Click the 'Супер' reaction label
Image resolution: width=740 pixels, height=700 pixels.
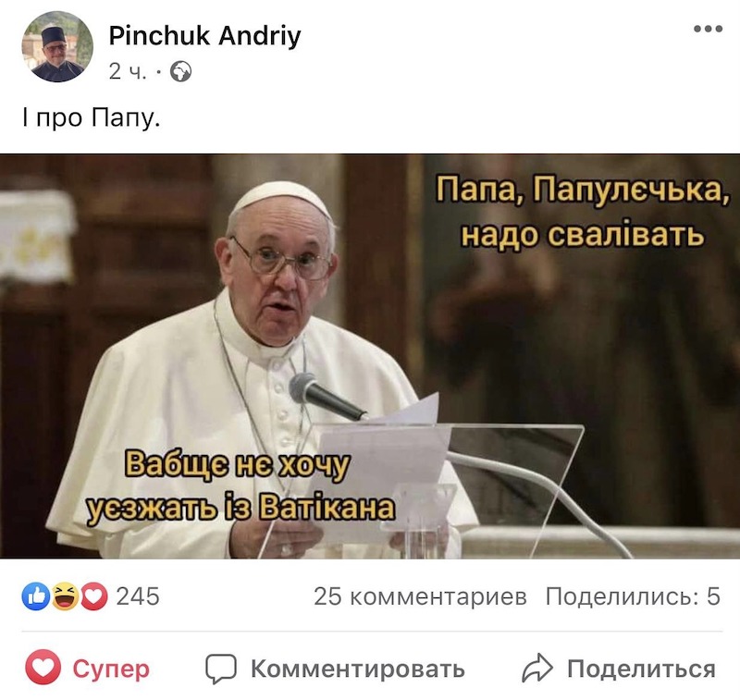tap(111, 669)
